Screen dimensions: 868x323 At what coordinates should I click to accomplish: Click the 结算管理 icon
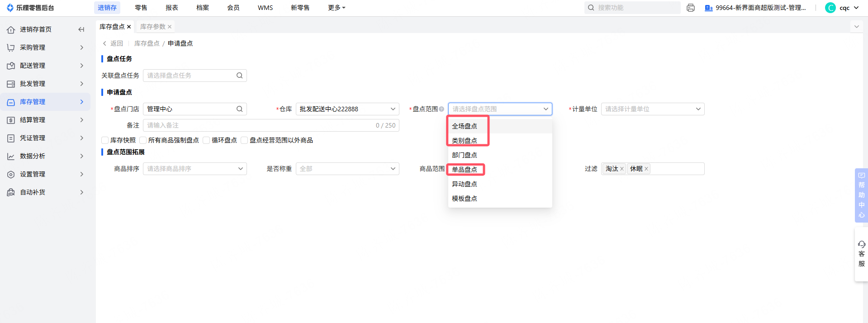click(11, 120)
